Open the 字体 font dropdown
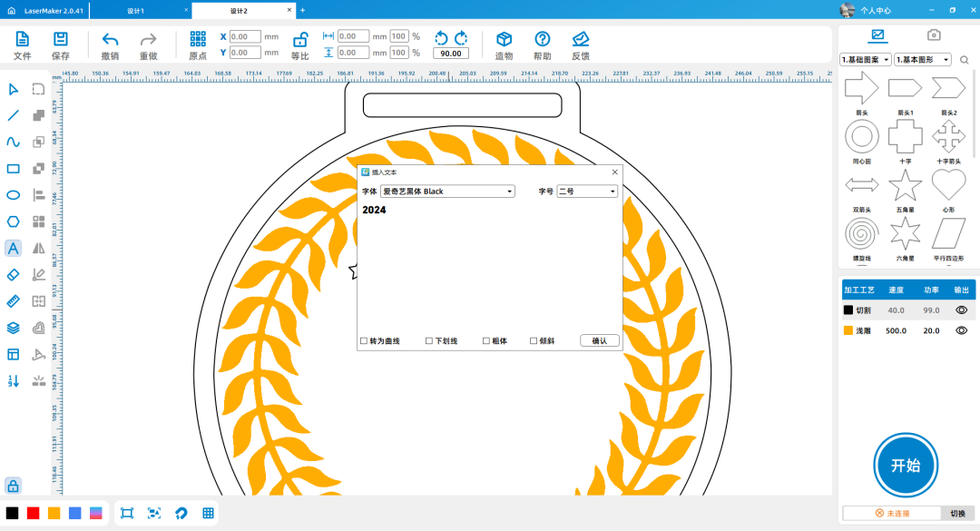980x531 pixels. [x=447, y=192]
